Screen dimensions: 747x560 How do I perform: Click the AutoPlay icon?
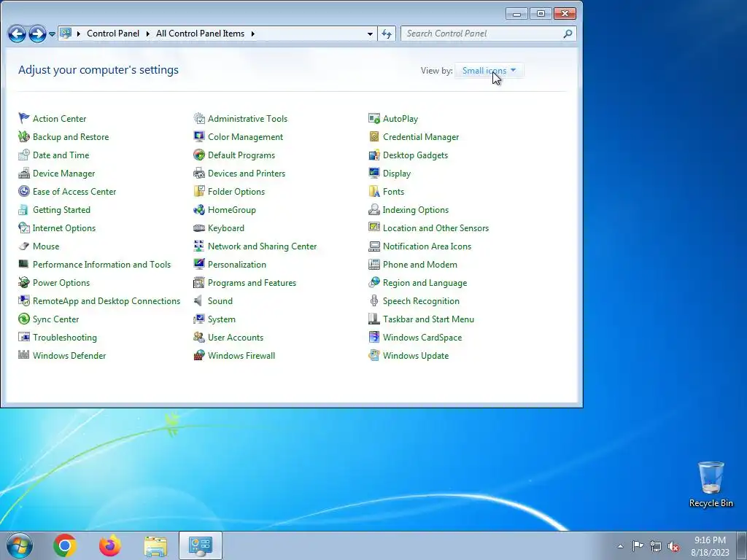coord(374,118)
